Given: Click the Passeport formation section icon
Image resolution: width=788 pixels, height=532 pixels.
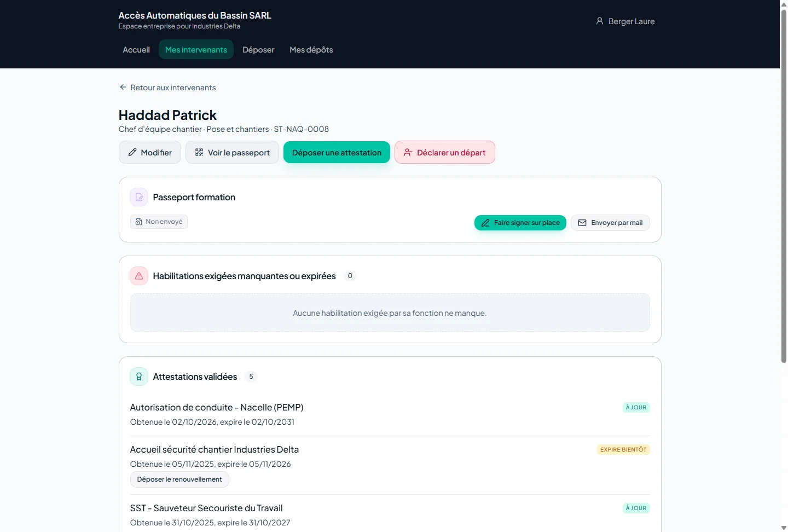Looking at the screenshot, I should [x=139, y=197].
